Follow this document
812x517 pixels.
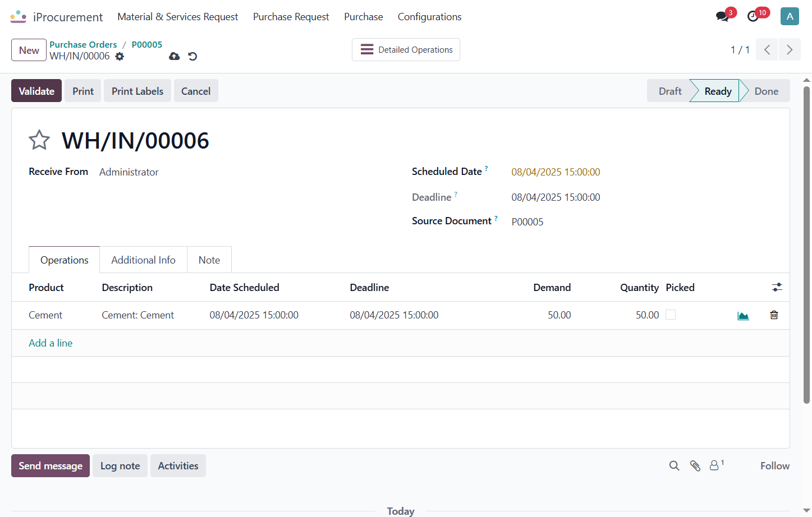coord(775,466)
